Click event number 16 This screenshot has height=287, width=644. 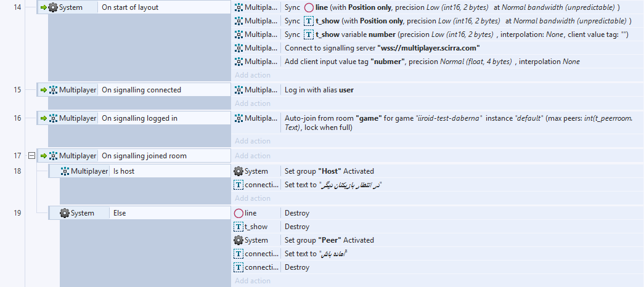click(x=18, y=118)
